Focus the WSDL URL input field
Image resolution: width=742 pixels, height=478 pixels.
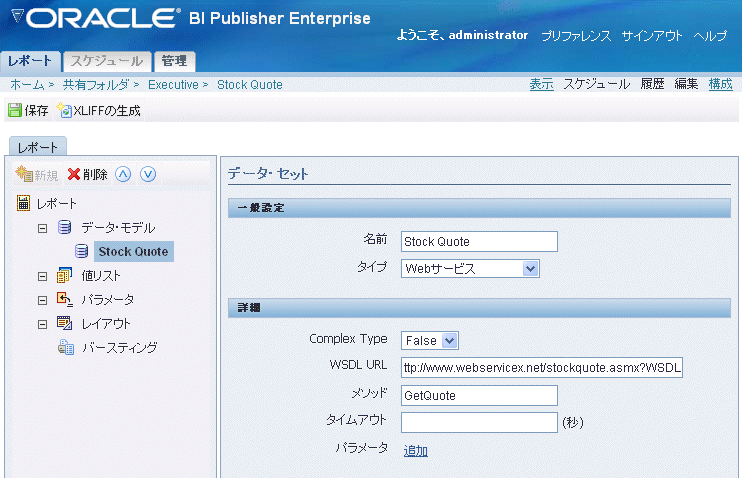[x=542, y=367]
